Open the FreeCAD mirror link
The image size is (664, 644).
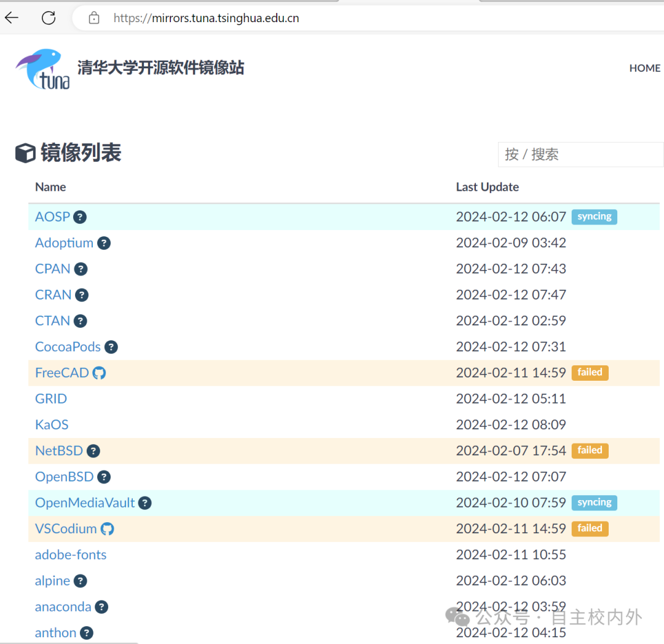coord(62,373)
